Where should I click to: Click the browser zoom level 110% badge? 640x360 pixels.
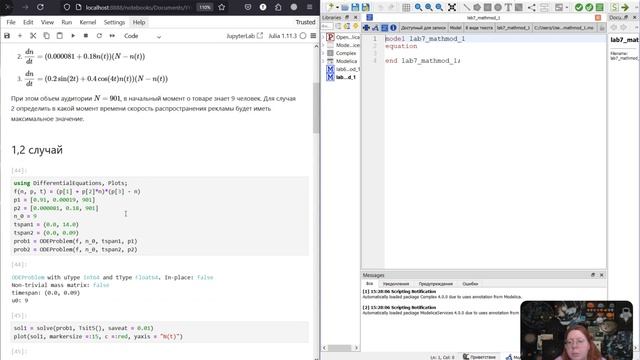point(205,7)
